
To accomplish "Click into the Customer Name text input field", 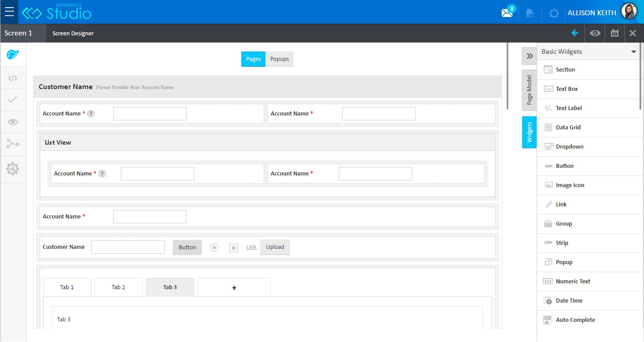I will 128,247.
